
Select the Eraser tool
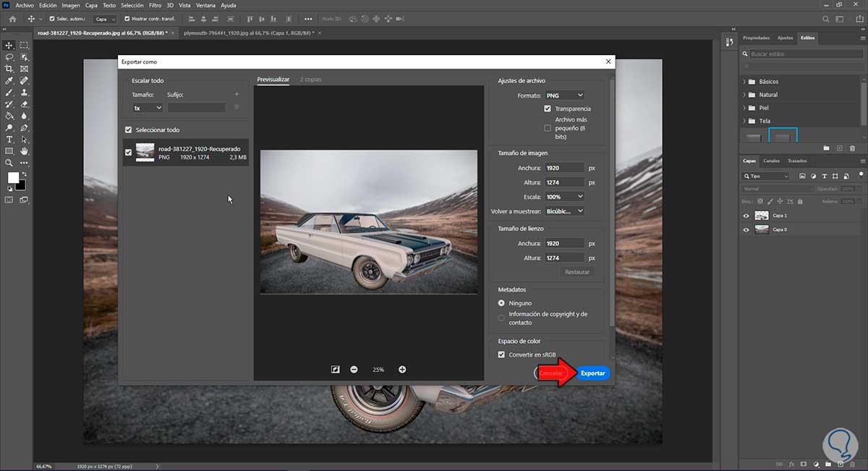tap(24, 104)
